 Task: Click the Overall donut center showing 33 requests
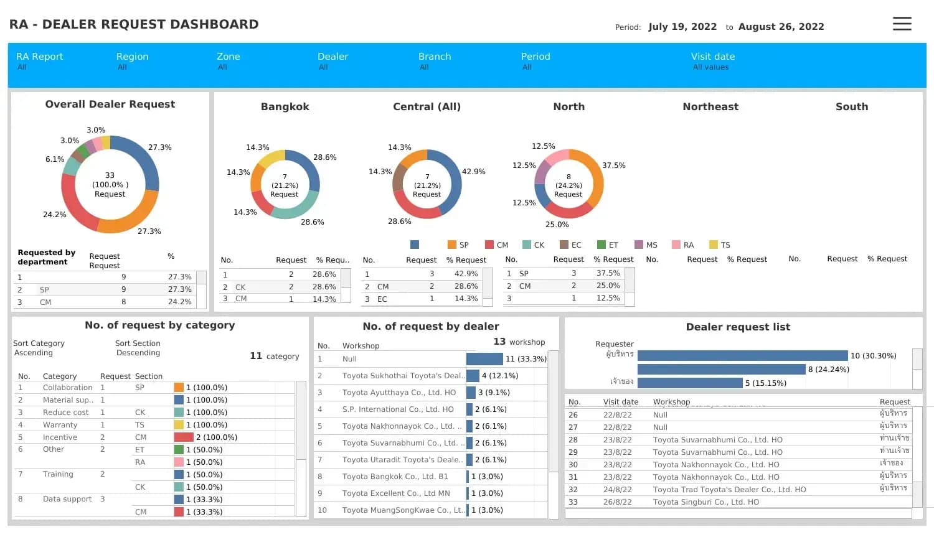pos(110,184)
